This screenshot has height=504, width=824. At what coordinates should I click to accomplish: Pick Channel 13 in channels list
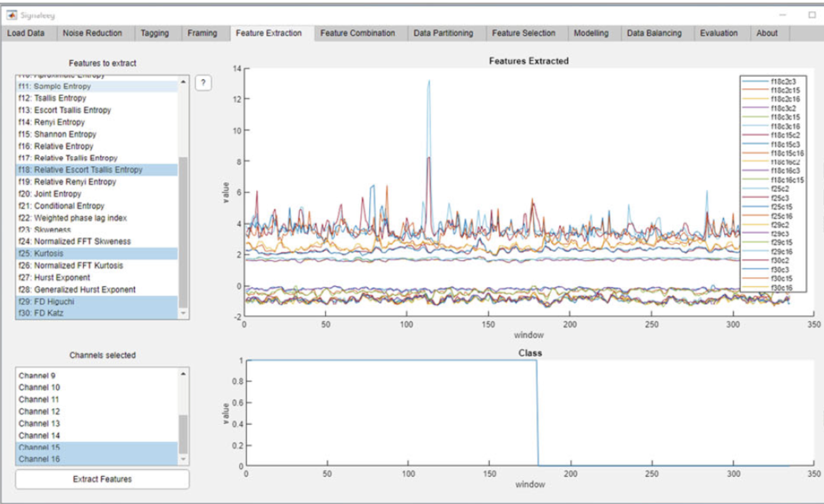pos(96,424)
